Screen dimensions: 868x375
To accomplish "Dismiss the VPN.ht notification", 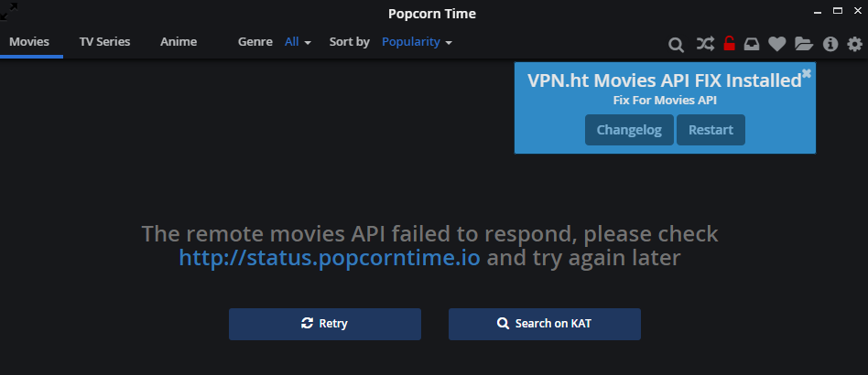I will pyautogui.click(x=807, y=73).
